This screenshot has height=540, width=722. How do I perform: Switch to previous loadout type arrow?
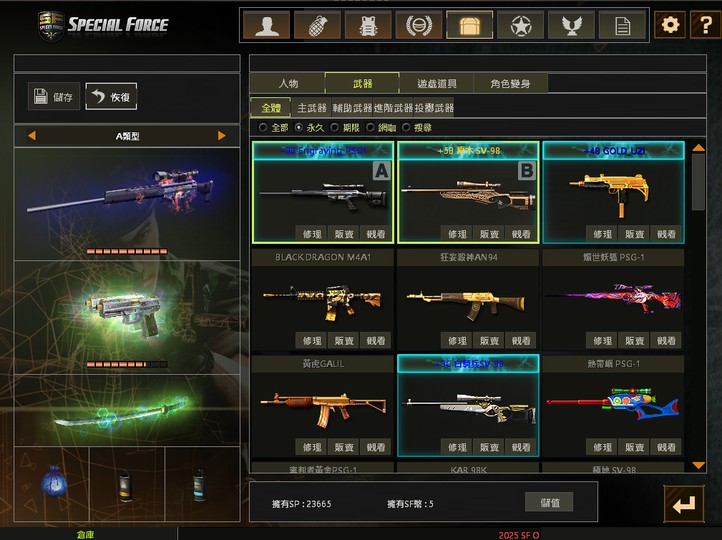(x=32, y=136)
